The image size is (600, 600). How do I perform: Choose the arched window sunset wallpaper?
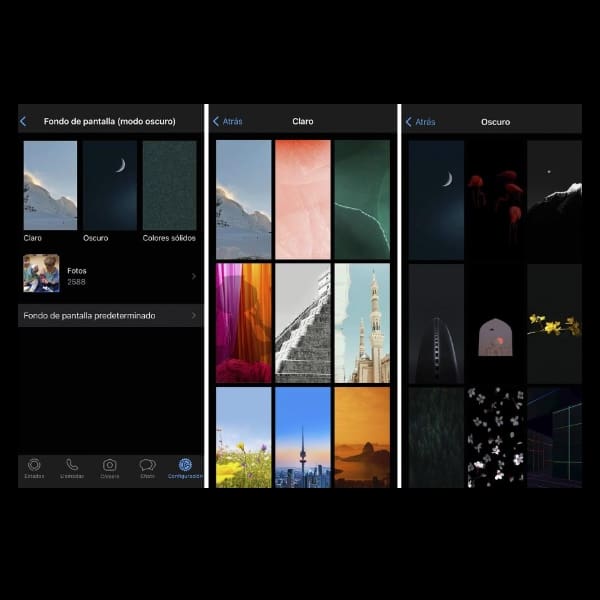pyautogui.click(x=496, y=324)
